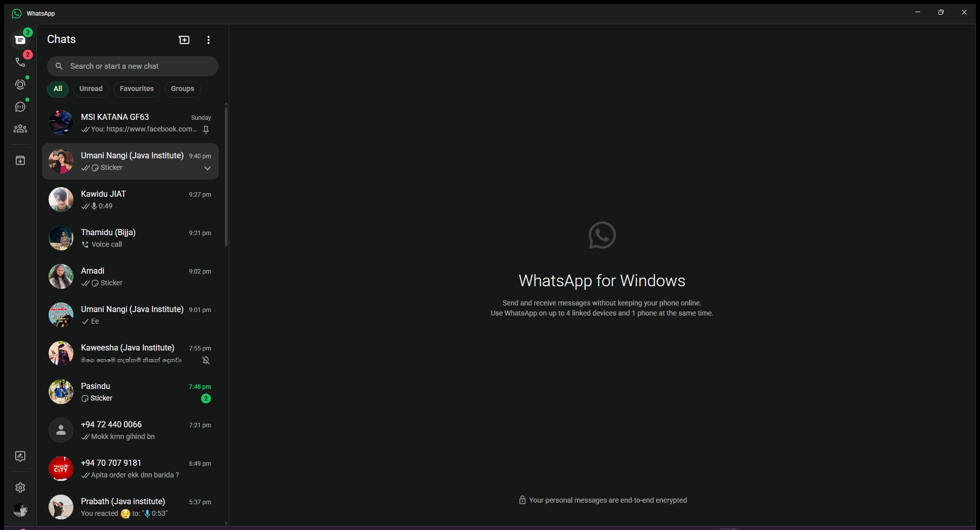Open the Chats section in the sidebar

pos(20,40)
